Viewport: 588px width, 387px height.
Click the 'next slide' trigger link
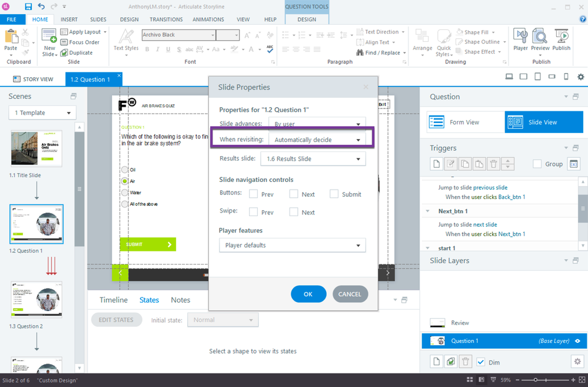[485, 224]
